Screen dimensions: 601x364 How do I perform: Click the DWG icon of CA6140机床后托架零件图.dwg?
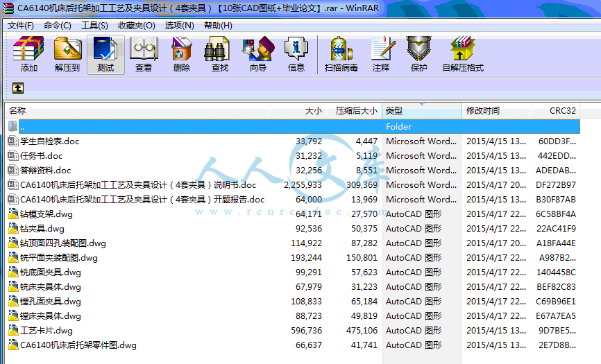[x=13, y=345]
